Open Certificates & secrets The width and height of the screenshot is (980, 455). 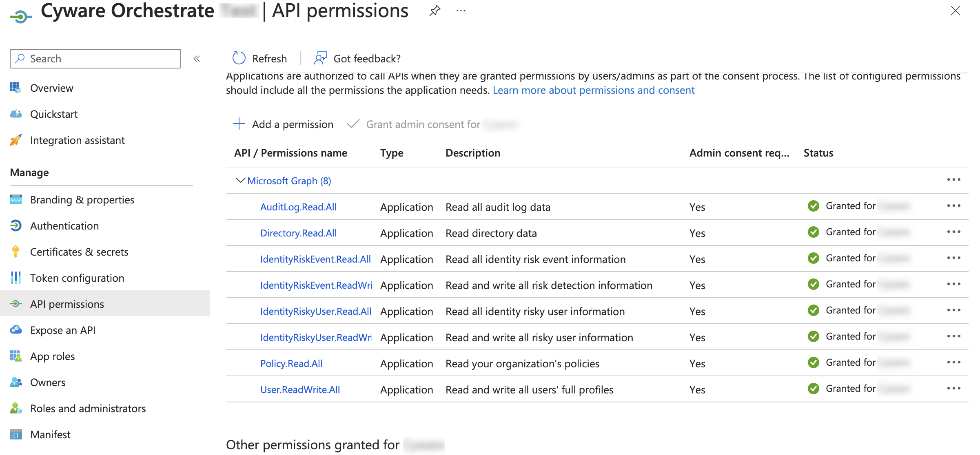tap(79, 252)
